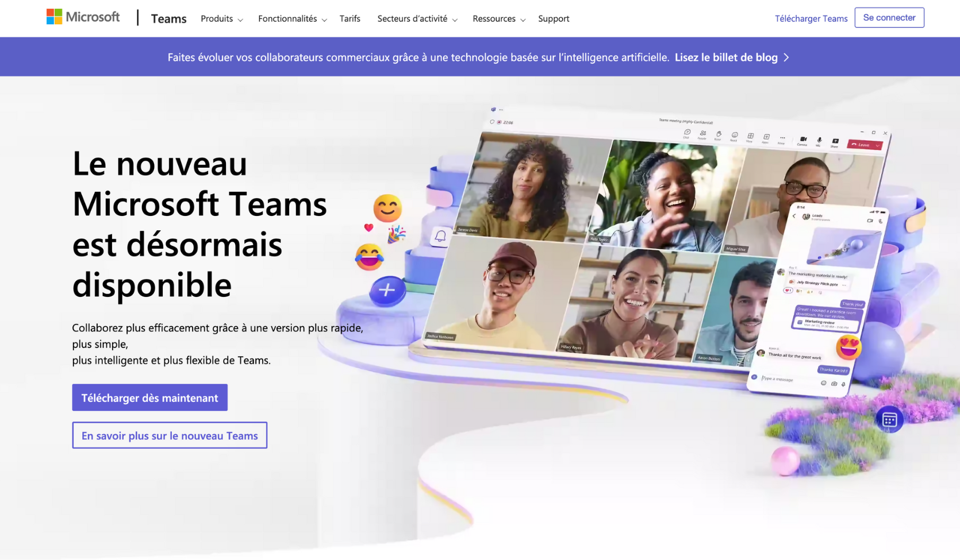Expand the Ressources dropdown menu
This screenshot has height=560, width=960.
click(x=499, y=18)
